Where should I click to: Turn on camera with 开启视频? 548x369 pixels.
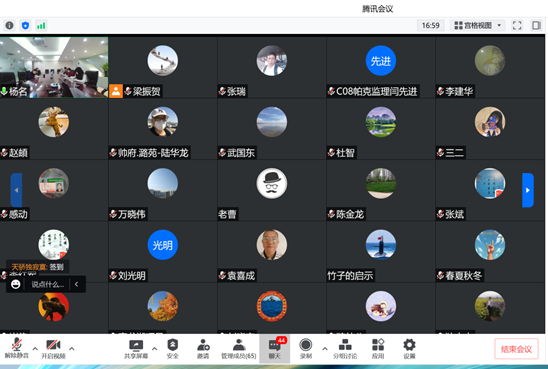tap(53, 348)
